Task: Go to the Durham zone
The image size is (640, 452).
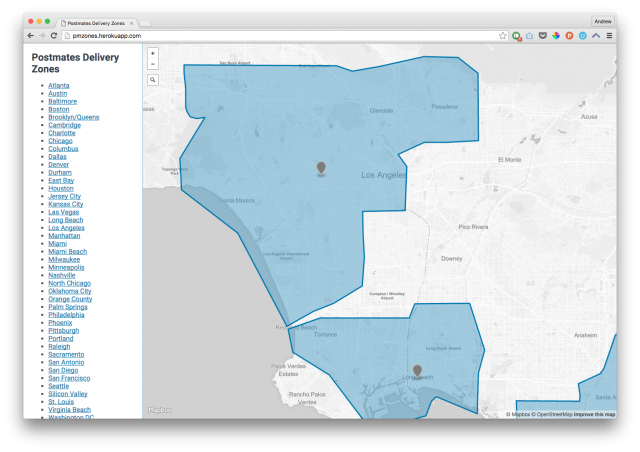Action: pos(60,172)
